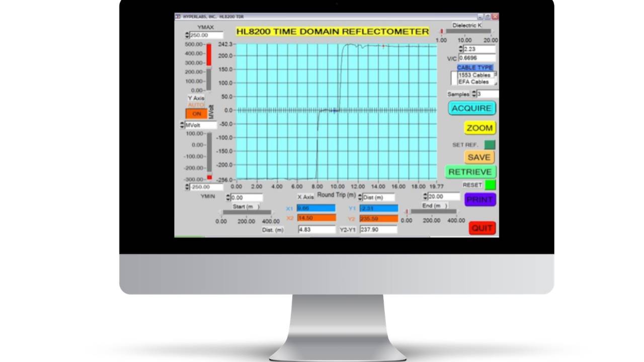Click the Y2-Y1 field 237.90
The height and width of the screenshot is (362, 644).
(x=378, y=229)
